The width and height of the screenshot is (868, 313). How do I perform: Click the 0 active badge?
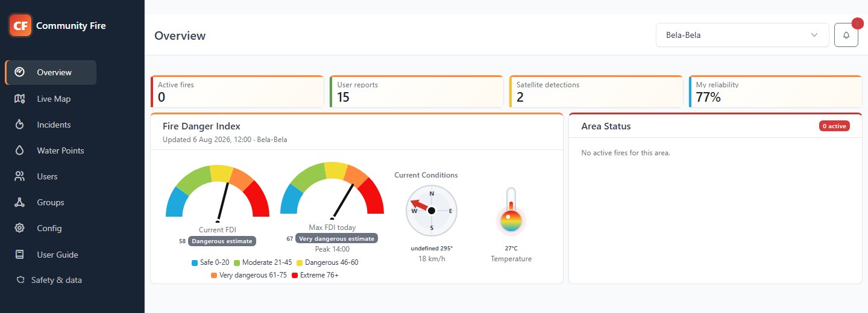(x=834, y=126)
